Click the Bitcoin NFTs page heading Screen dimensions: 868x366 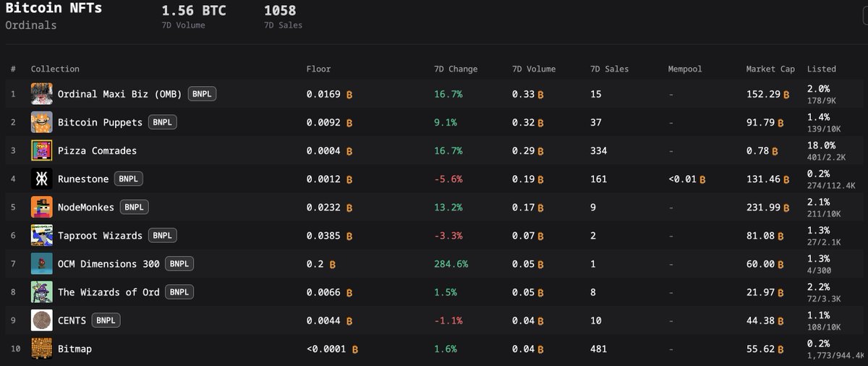click(54, 9)
